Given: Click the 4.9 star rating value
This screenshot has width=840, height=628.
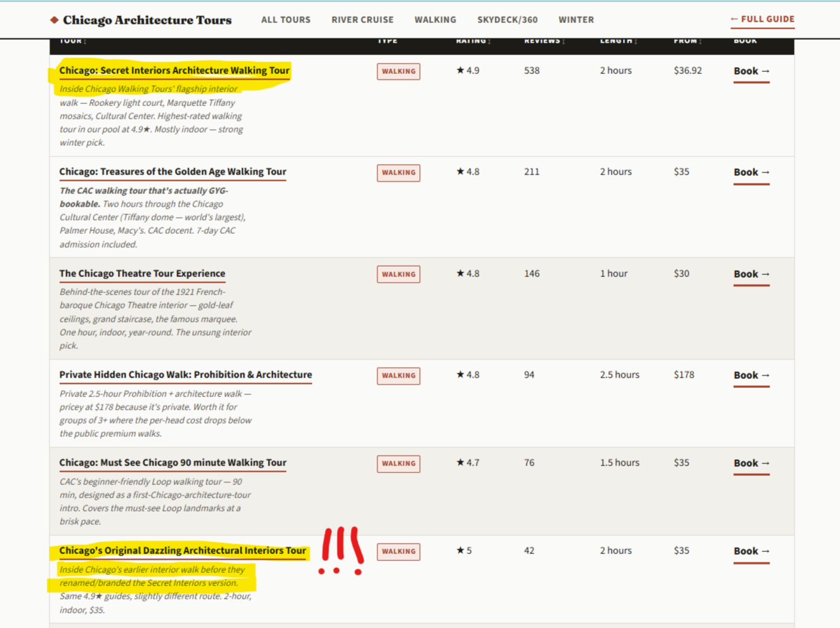Looking at the screenshot, I should tap(468, 70).
